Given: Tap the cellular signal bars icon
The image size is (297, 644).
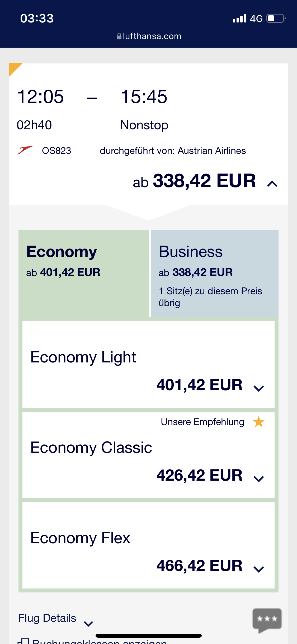Looking at the screenshot, I should (239, 19).
